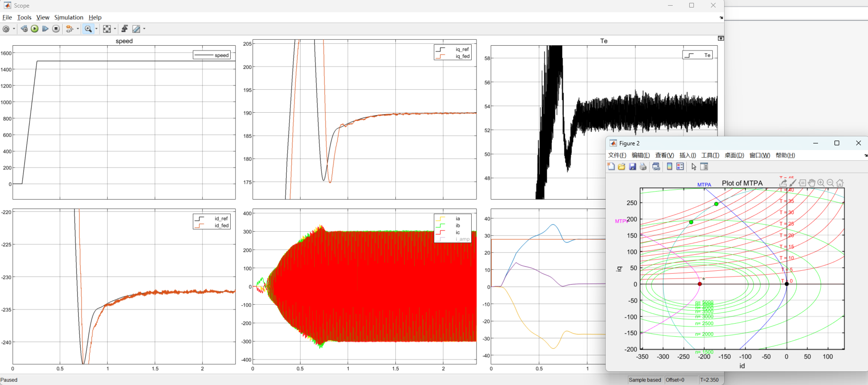Open the Tools menu in Scope
Viewport: 868px width, 385px height.
pyautogui.click(x=24, y=17)
